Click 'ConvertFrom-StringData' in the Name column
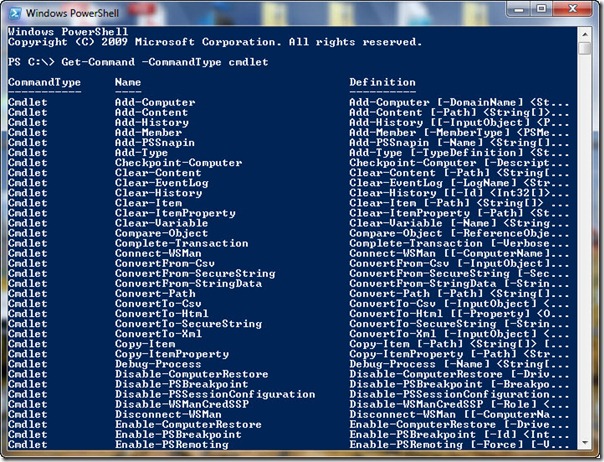The width and height of the screenshot is (604, 462). point(188,284)
